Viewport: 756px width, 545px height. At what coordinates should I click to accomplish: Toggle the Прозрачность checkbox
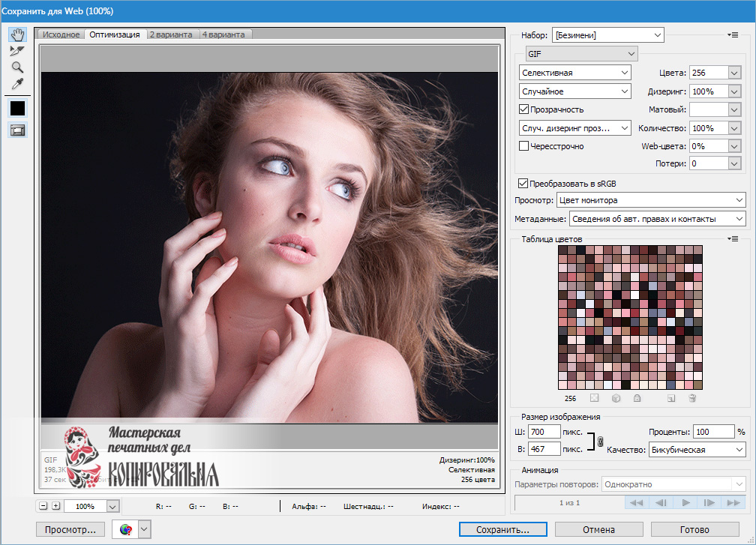click(x=524, y=109)
